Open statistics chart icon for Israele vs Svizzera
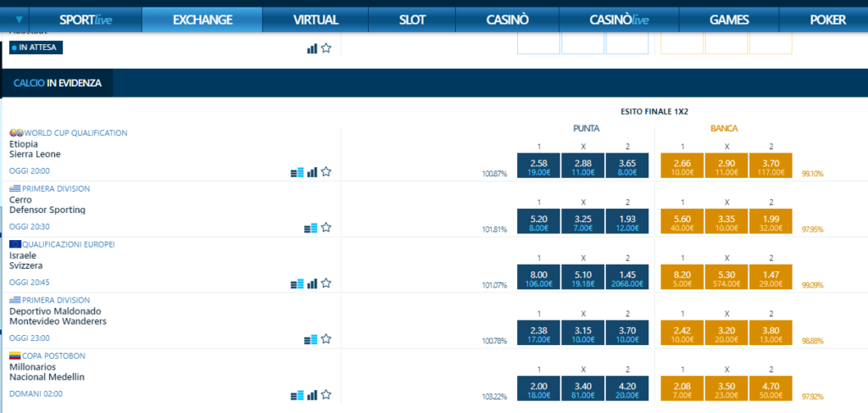Viewport: 868px width, 413px height. 312,284
